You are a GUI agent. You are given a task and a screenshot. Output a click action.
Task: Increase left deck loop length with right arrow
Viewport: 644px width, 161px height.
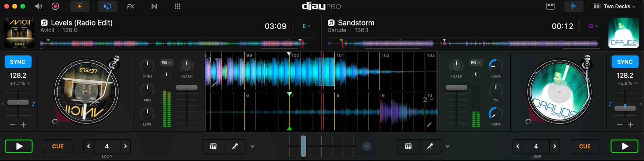click(125, 146)
